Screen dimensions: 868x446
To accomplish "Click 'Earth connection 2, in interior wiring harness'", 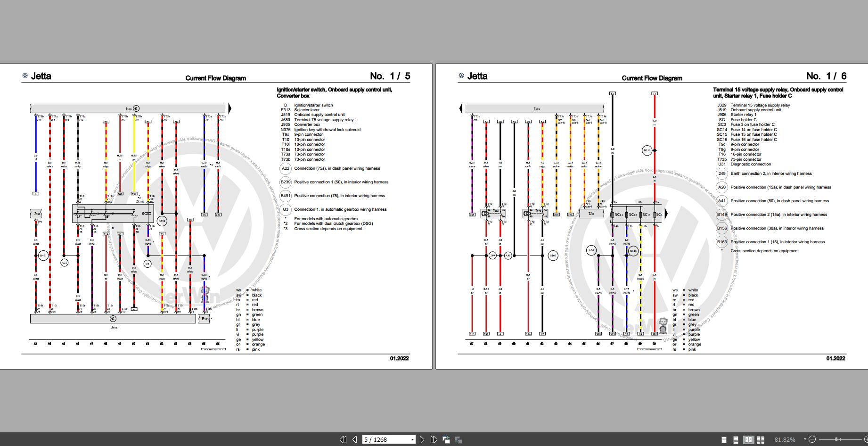I will [x=771, y=173].
